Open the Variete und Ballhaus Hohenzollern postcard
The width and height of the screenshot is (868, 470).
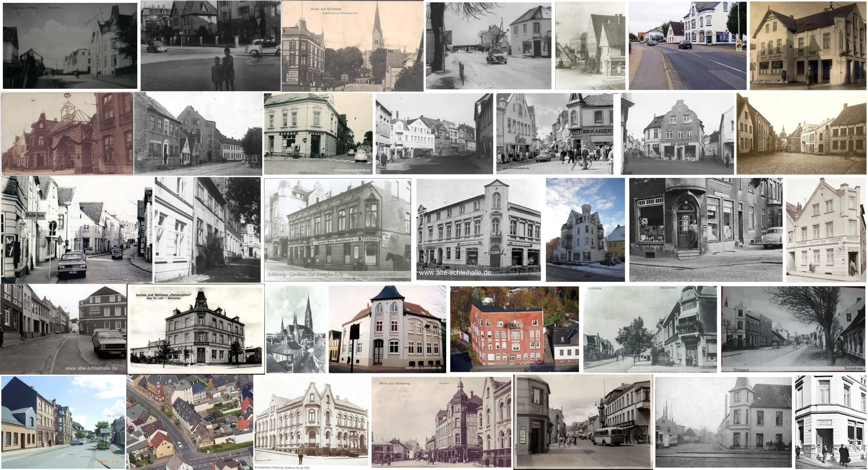pyautogui.click(x=196, y=329)
